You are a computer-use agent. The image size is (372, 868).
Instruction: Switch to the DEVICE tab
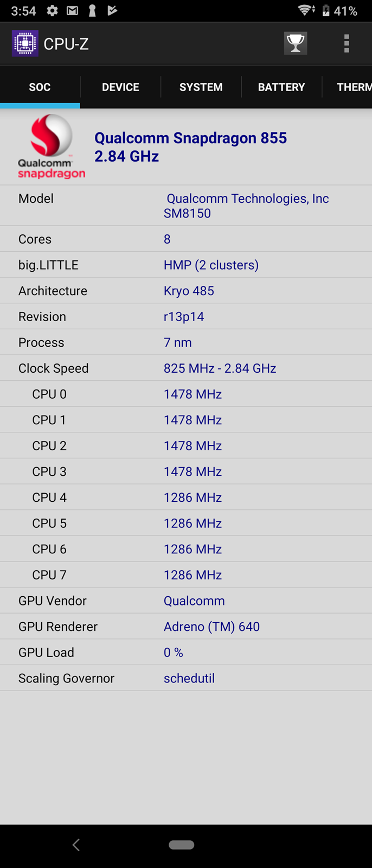120,87
